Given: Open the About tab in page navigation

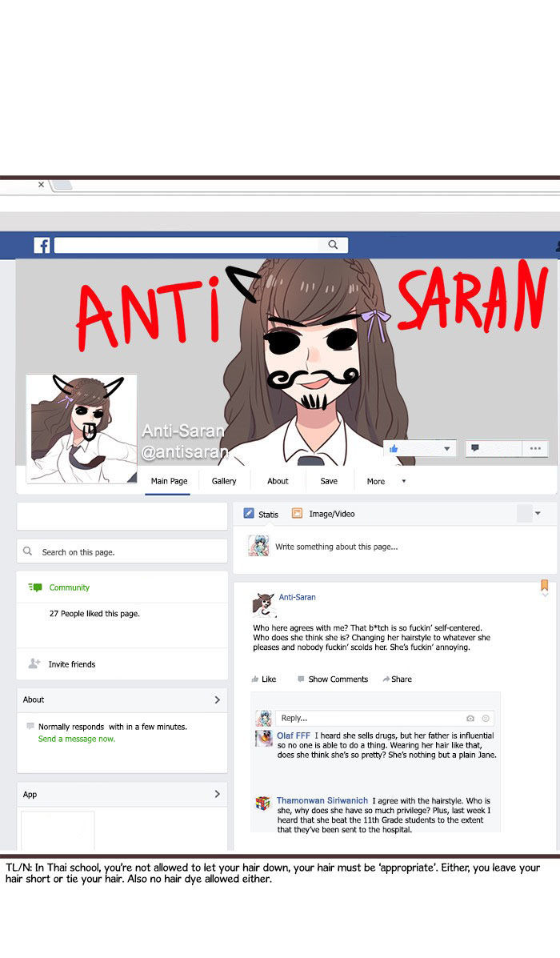Looking at the screenshot, I should pyautogui.click(x=278, y=481).
